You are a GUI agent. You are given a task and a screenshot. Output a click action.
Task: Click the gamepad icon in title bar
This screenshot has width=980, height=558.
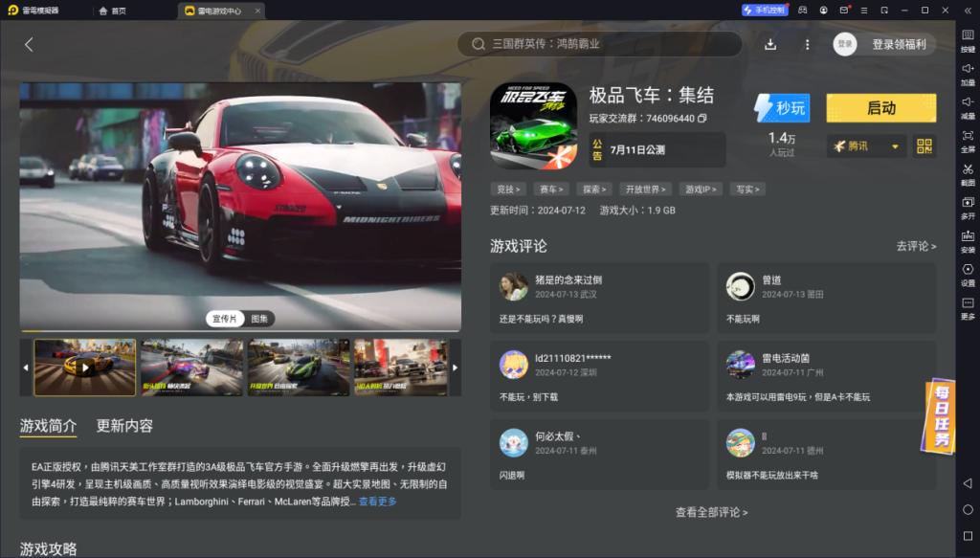pos(803,10)
